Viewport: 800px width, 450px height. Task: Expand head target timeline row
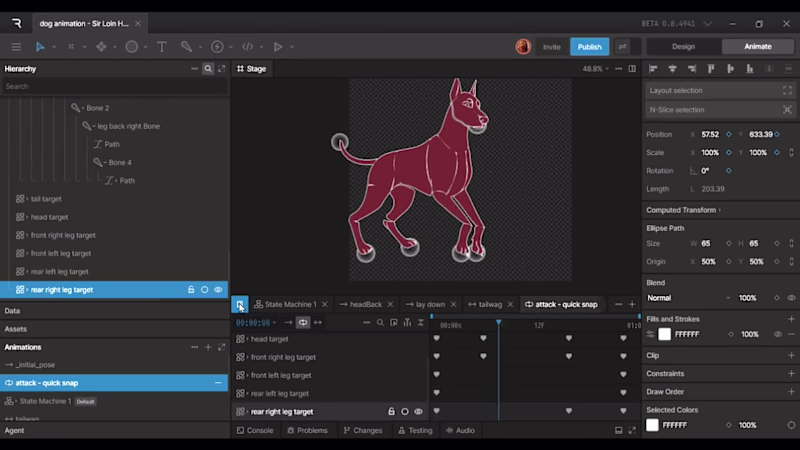247,339
